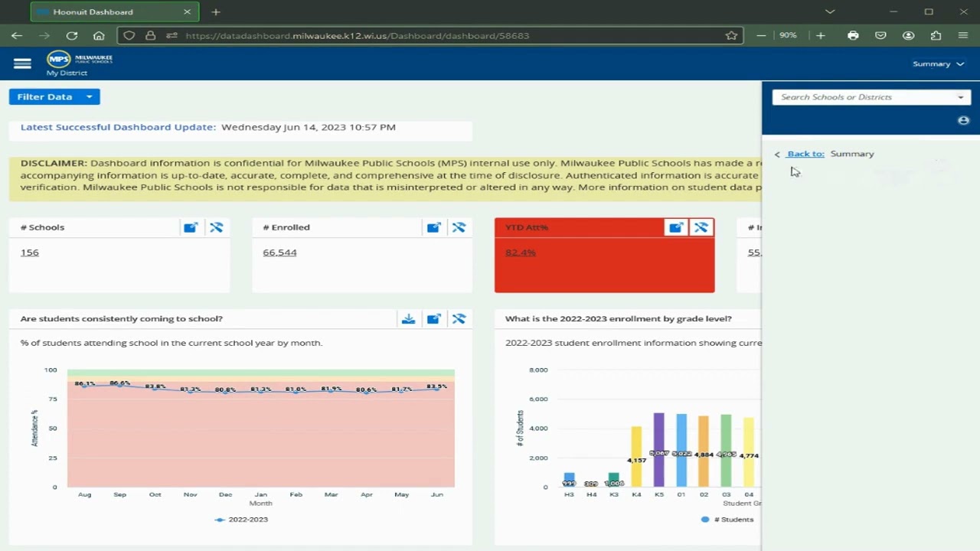Open # Enrolled tile tools icon

[x=459, y=227]
